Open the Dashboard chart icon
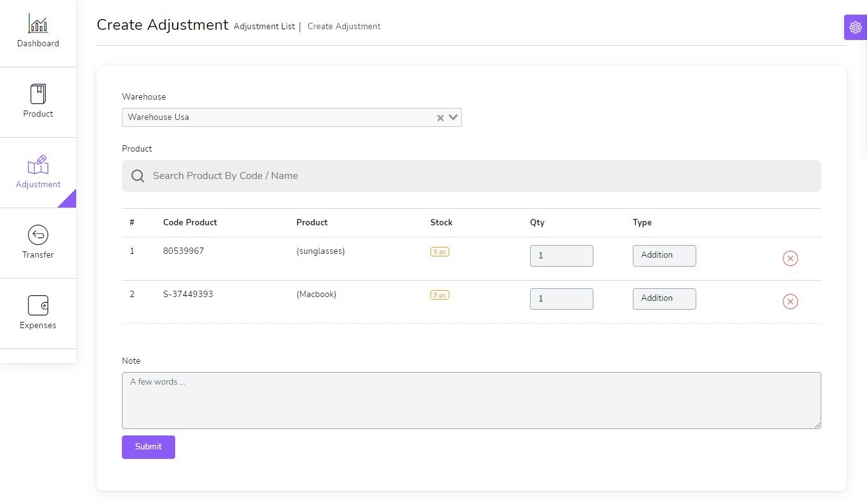This screenshot has height=504, width=867. [38, 24]
